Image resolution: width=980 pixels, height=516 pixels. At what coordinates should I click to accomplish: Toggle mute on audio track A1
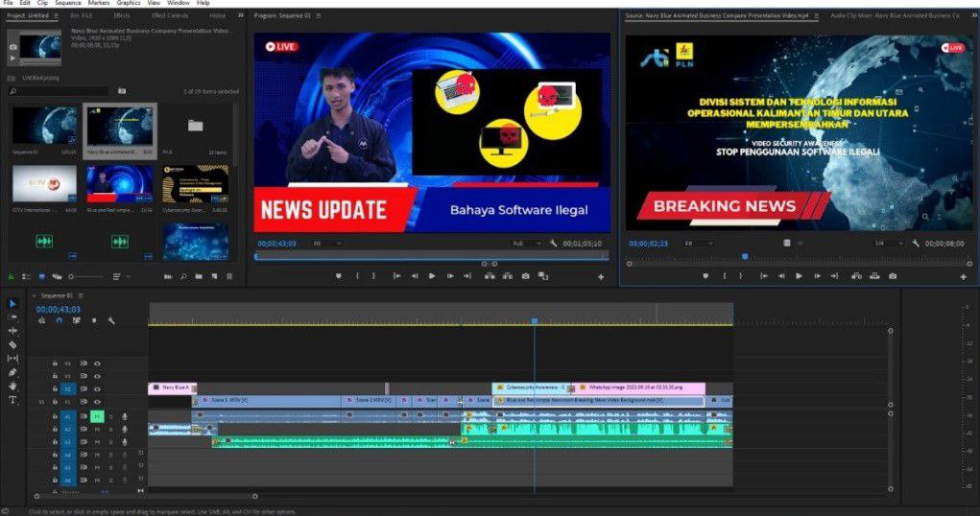tap(97, 416)
